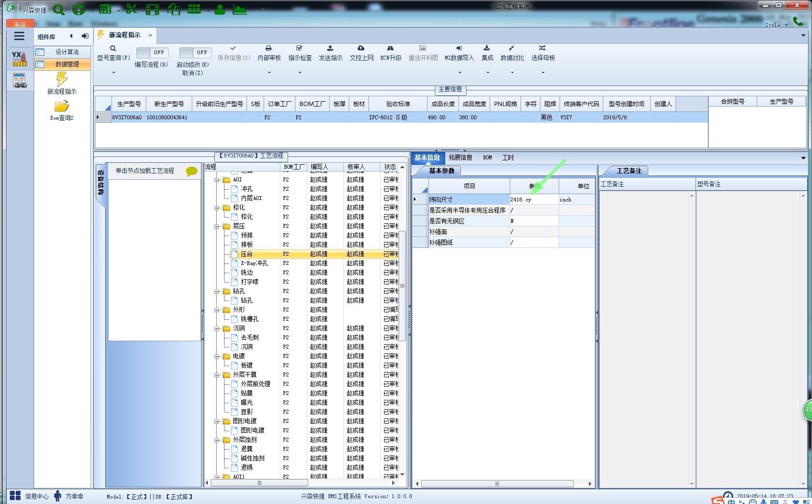Image resolution: width=812 pixels, height=504 pixels.
Task: Click the green lifebuoy icon in title bar
Action: click(x=78, y=9)
